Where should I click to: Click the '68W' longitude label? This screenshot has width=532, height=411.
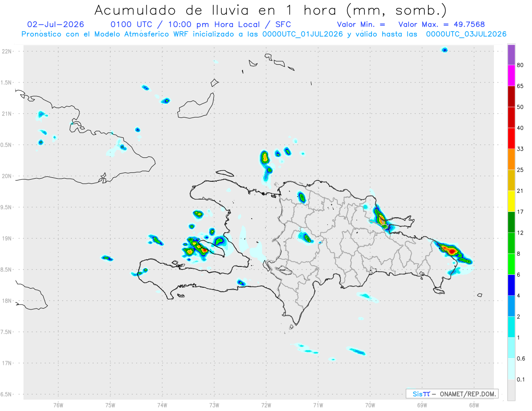[474, 404]
